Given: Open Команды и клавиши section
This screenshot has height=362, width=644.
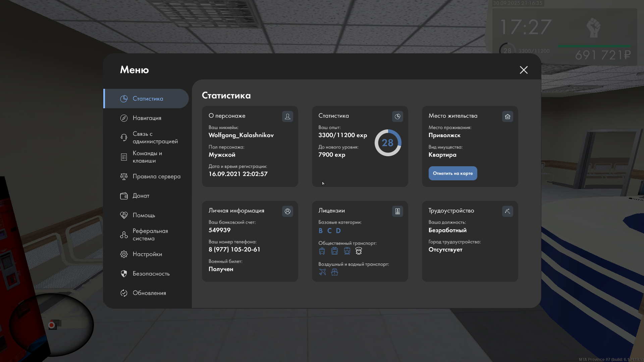Looking at the screenshot, I should [x=147, y=157].
